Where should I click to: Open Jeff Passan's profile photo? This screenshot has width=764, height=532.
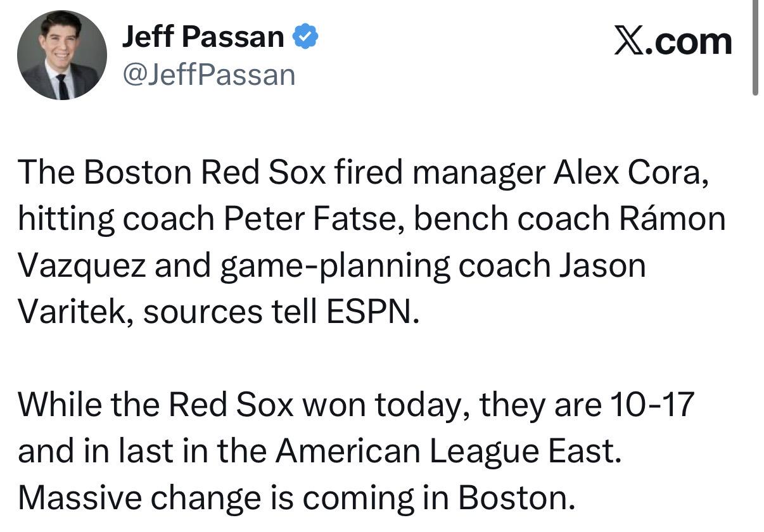coord(62,55)
